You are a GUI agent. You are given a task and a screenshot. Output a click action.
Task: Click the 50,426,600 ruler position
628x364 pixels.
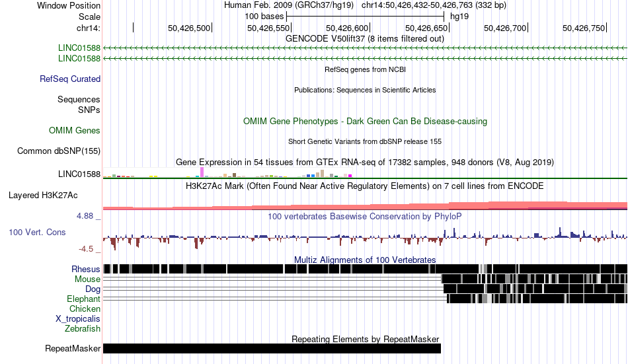pyautogui.click(x=347, y=28)
